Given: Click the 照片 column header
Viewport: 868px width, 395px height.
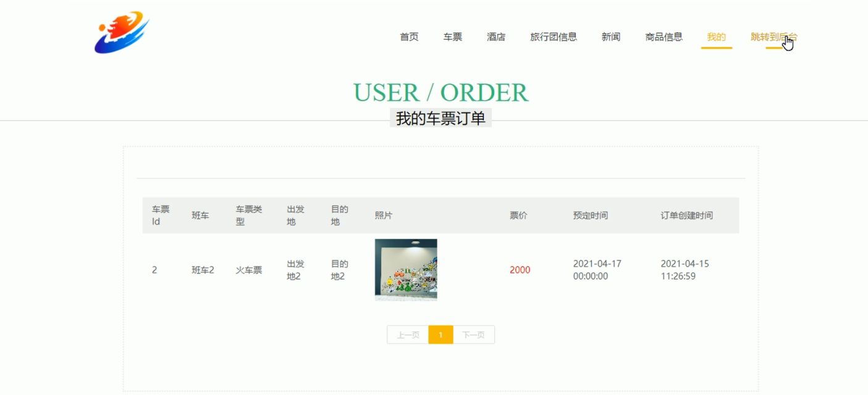Looking at the screenshot, I should (x=384, y=215).
